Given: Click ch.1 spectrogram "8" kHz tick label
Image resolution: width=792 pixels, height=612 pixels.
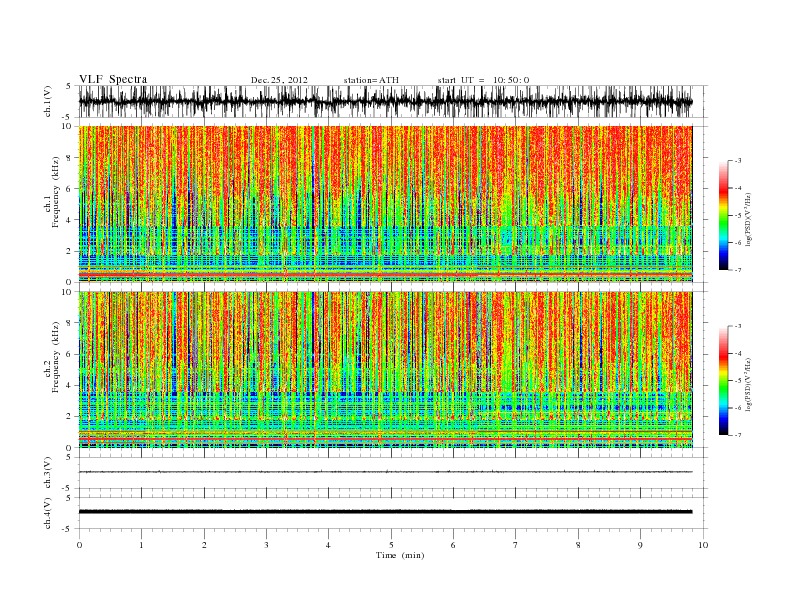Looking at the screenshot, I should [69, 158].
